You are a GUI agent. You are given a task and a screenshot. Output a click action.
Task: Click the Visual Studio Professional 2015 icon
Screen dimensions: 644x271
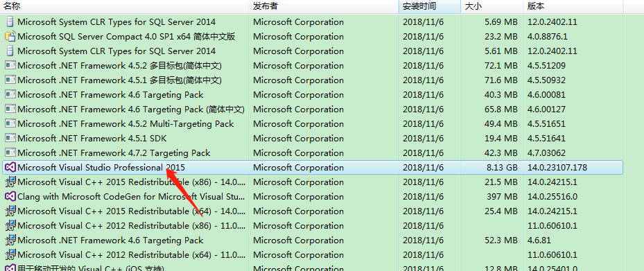10,168
